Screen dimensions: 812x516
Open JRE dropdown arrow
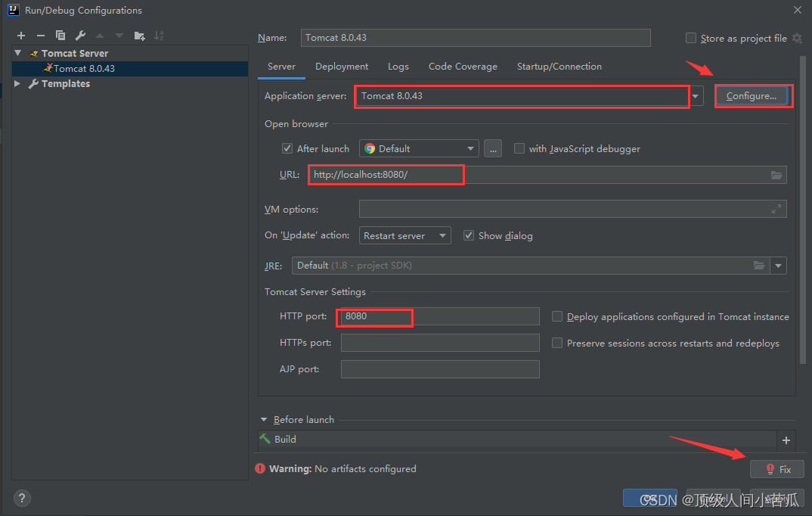tap(778, 266)
